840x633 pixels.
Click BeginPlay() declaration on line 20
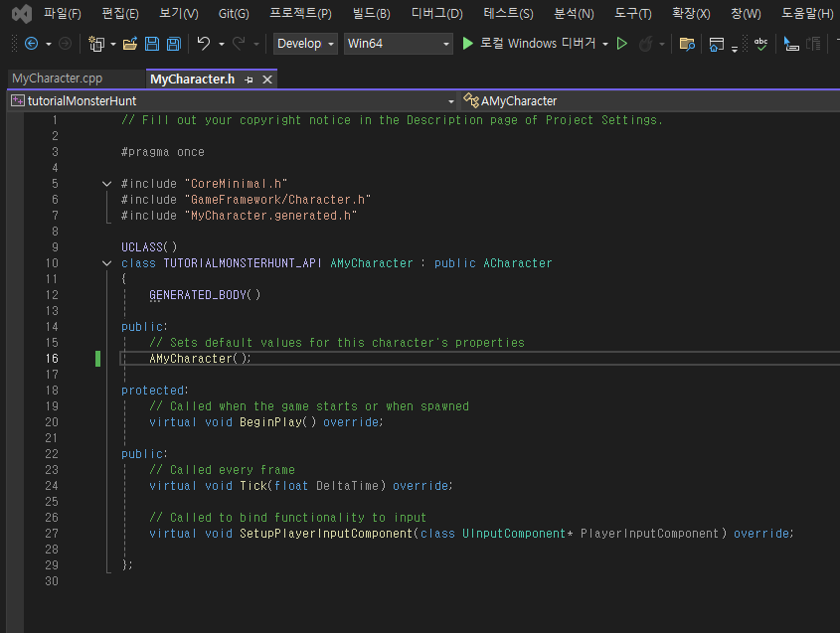[277, 422]
